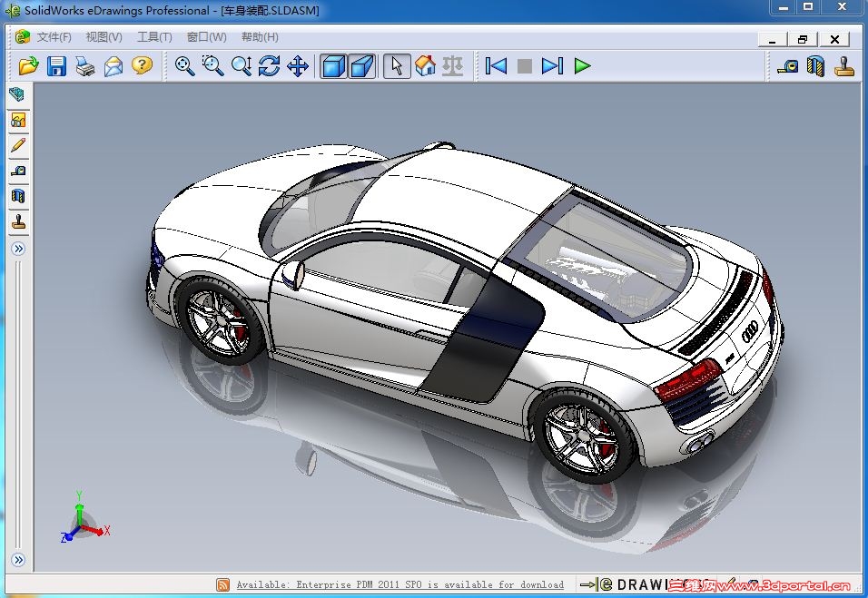Viewport: 868px width, 598px height.
Task: Select the Stamp tool in the left sidebar
Action: 18,221
